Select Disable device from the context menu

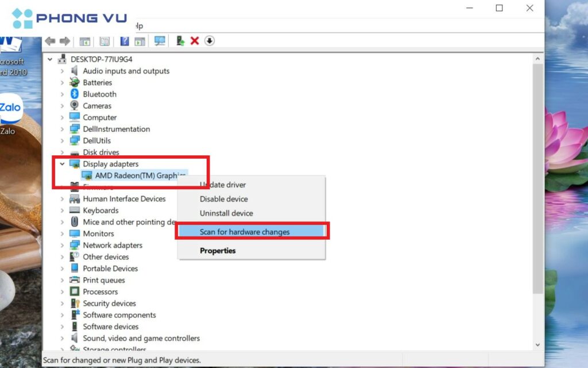[224, 199]
